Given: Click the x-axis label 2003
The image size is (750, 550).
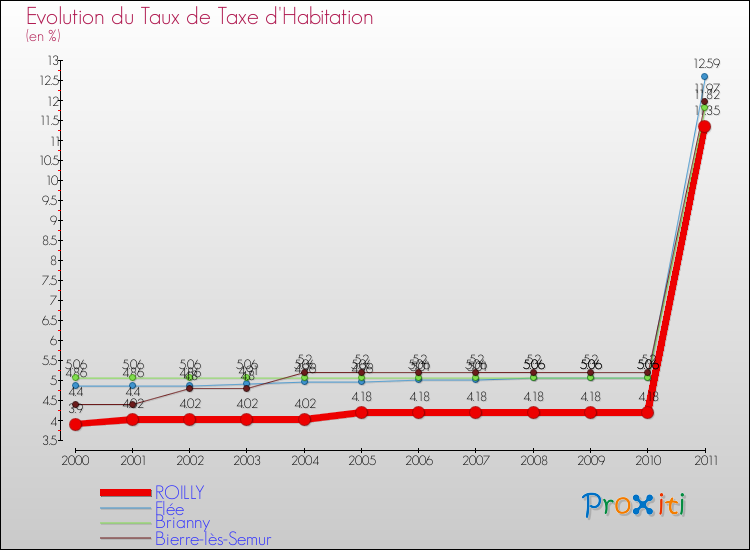Looking at the screenshot, I should tap(246, 460).
